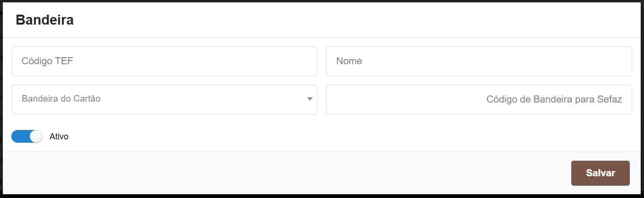Click the Código TEF input field
The height and width of the screenshot is (198, 644).
coord(164,61)
